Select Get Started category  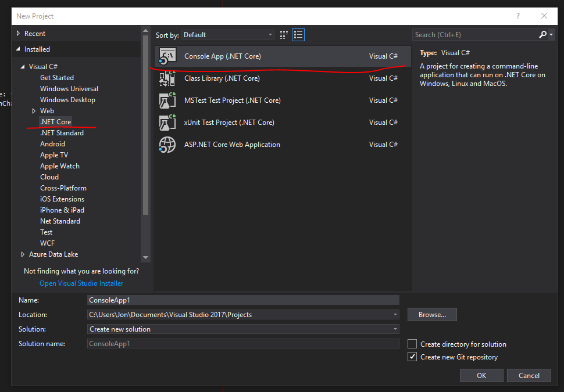coord(57,78)
